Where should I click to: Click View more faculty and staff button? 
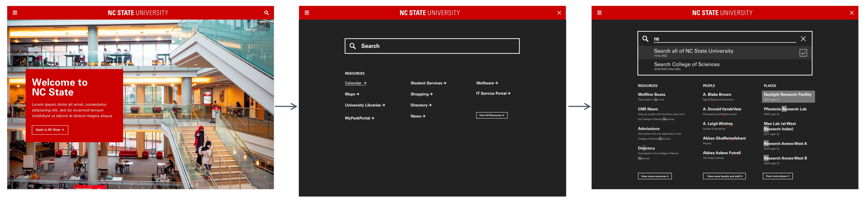coord(724,176)
